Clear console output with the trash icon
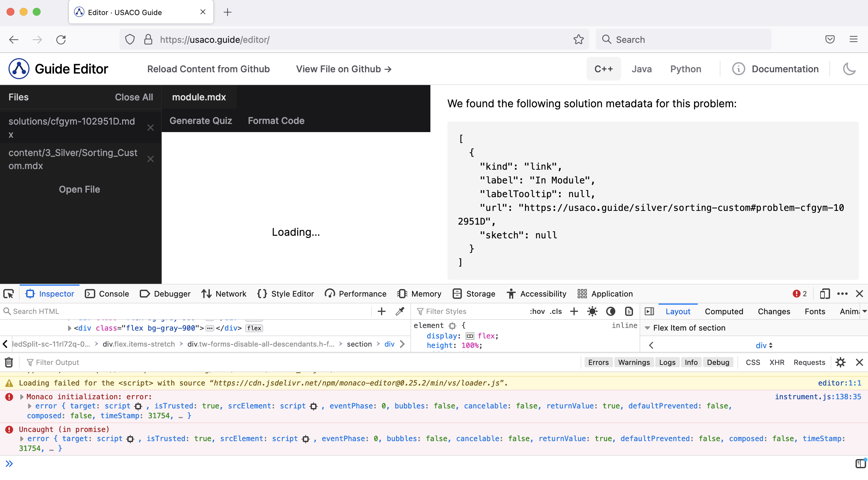Screen dimensions: 868x480 pos(9,363)
